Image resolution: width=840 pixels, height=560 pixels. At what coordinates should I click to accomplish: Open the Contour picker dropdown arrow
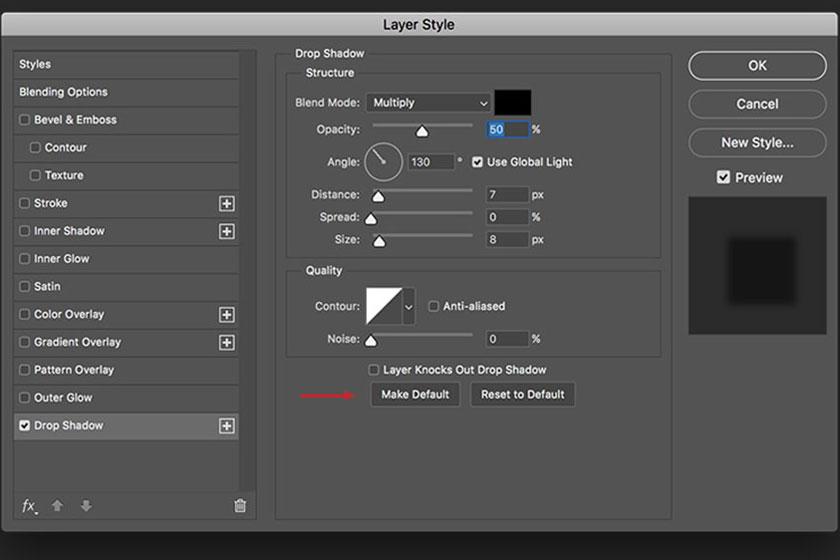[409, 307]
